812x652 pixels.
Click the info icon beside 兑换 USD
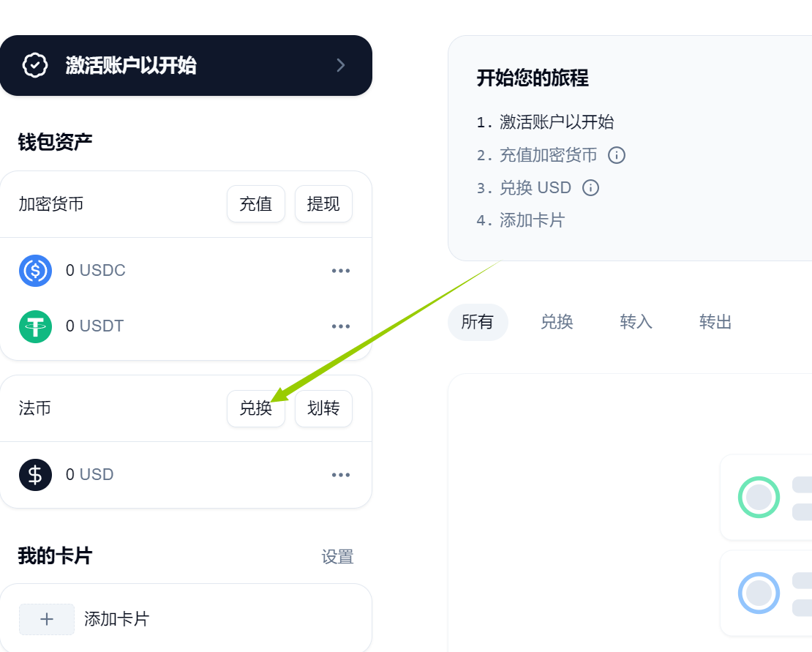[x=590, y=187]
